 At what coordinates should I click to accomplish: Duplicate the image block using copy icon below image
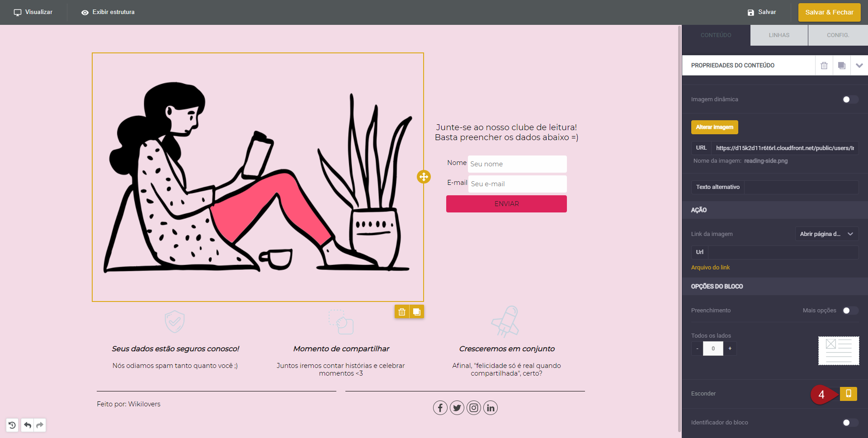pyautogui.click(x=417, y=312)
